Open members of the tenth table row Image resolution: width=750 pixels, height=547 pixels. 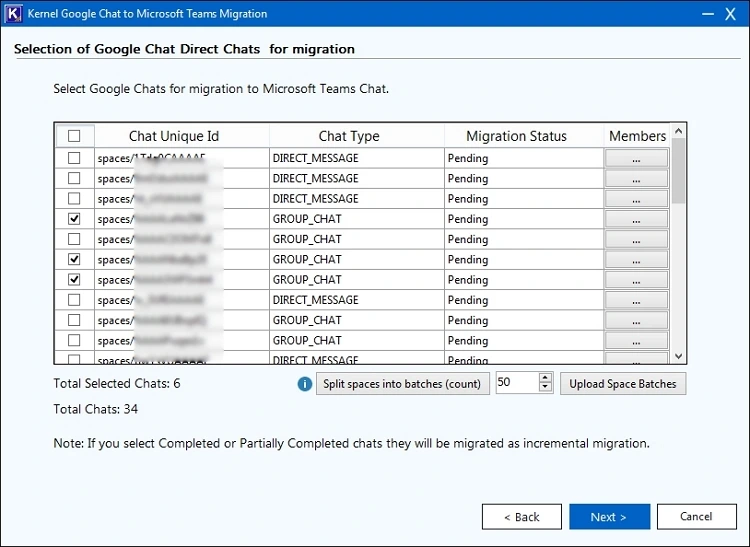636,340
